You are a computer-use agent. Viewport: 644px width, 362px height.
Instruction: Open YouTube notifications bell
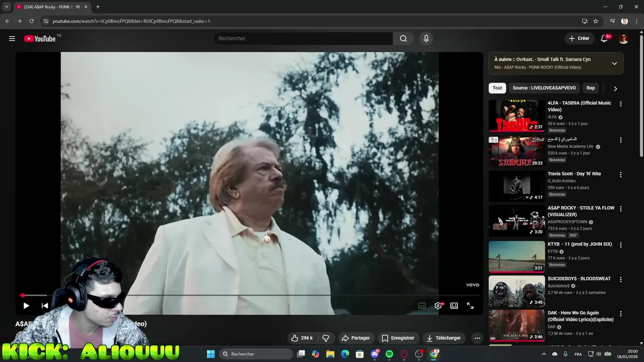(605, 39)
